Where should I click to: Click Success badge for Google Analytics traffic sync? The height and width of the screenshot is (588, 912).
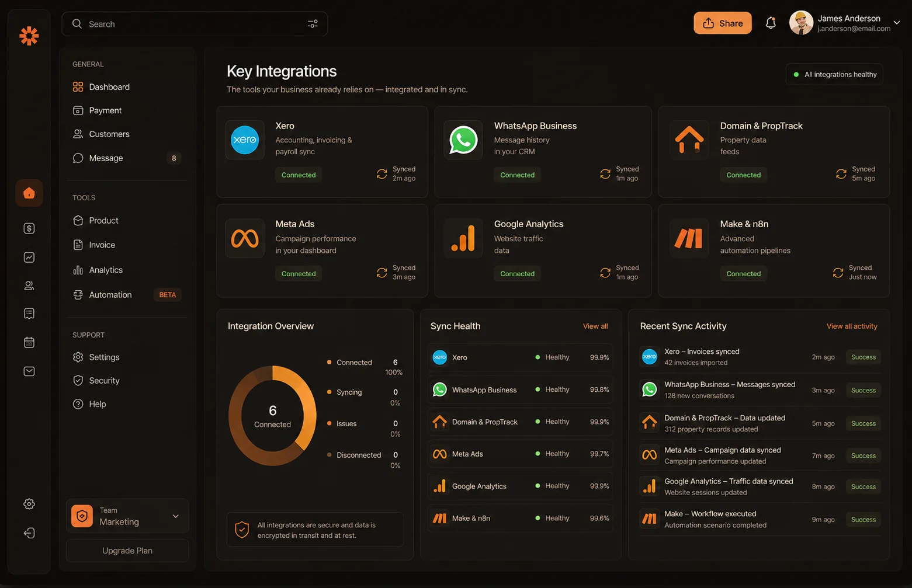[863, 486]
